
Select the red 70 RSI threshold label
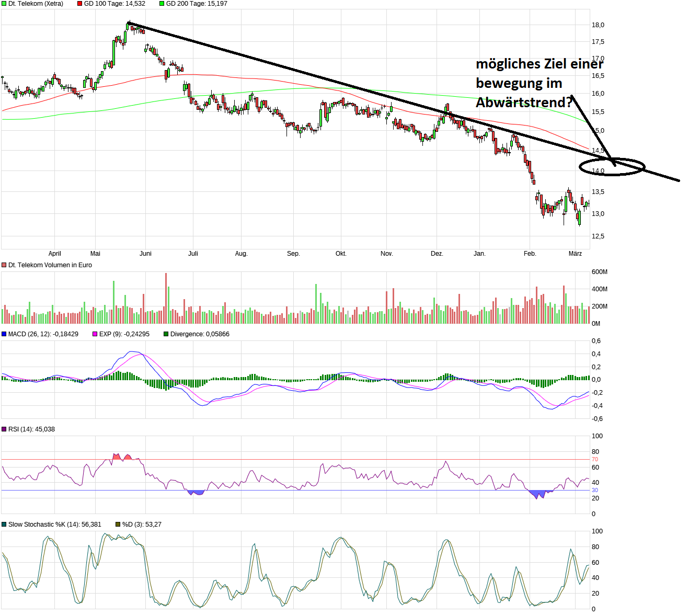pos(595,460)
